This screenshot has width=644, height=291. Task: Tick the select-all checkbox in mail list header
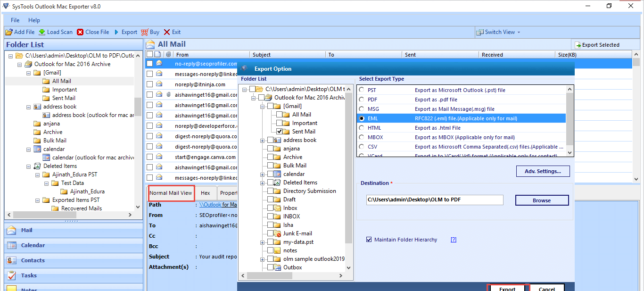pos(150,55)
